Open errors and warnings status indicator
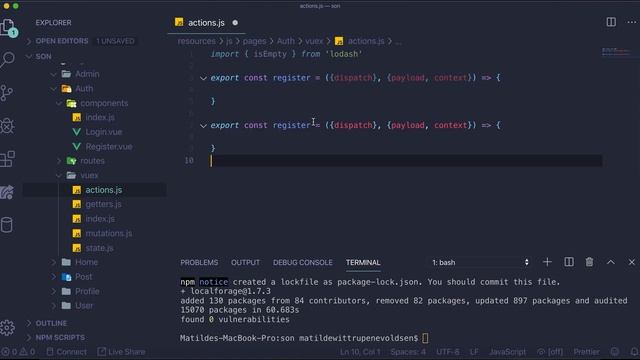640x360 pixels. 18,351
